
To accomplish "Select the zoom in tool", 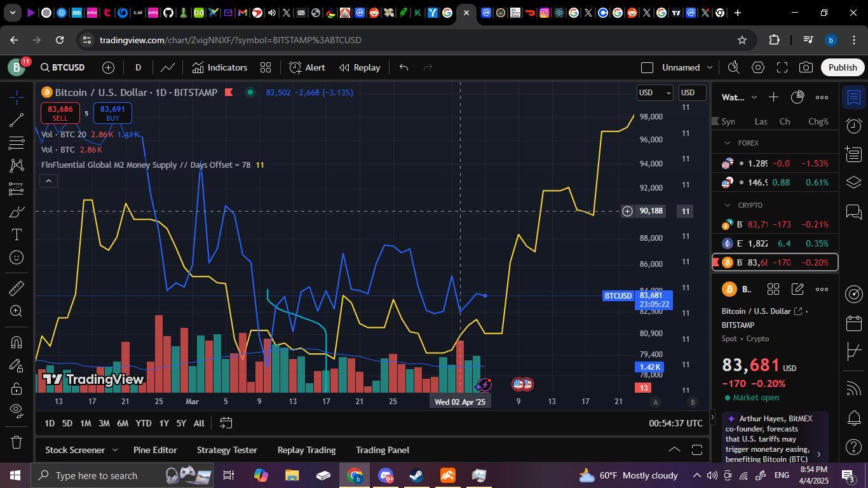I will pyautogui.click(x=17, y=311).
